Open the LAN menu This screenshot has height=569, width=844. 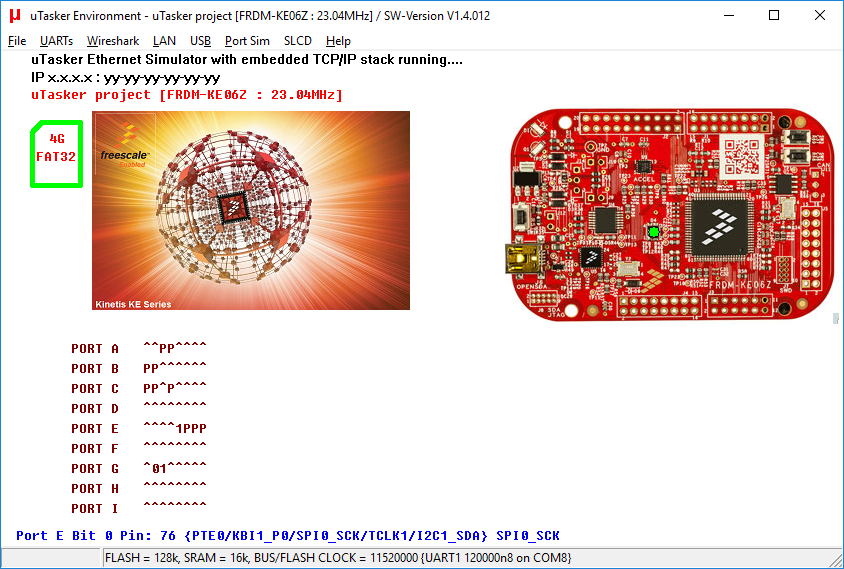coord(164,41)
